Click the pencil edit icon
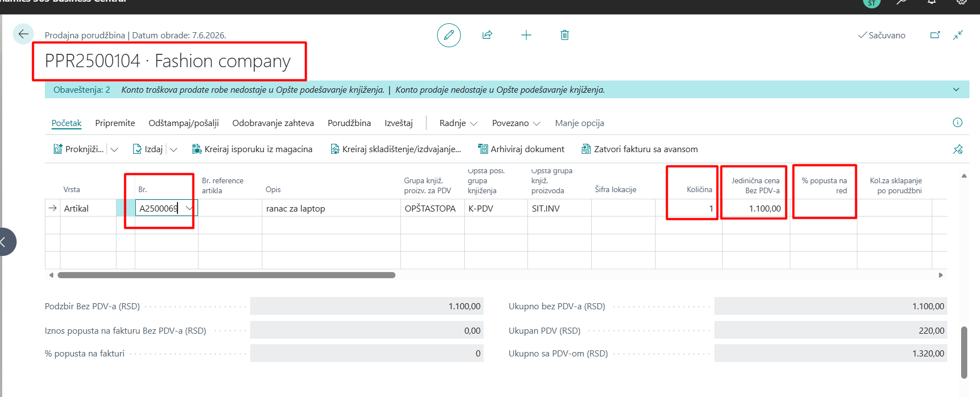980x397 pixels. click(449, 35)
